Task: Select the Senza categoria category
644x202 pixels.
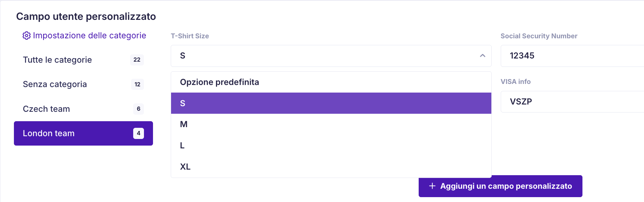Action: [x=83, y=84]
